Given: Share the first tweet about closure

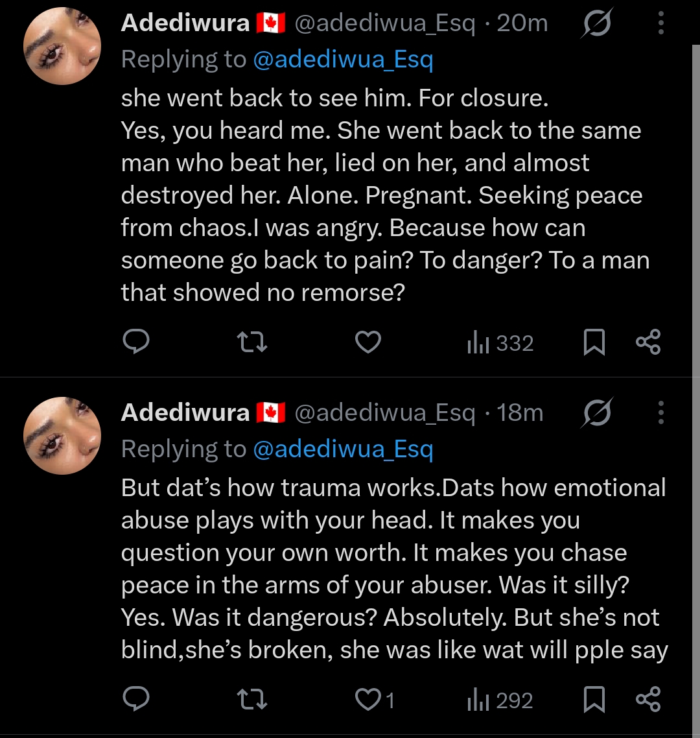Looking at the screenshot, I should (648, 342).
